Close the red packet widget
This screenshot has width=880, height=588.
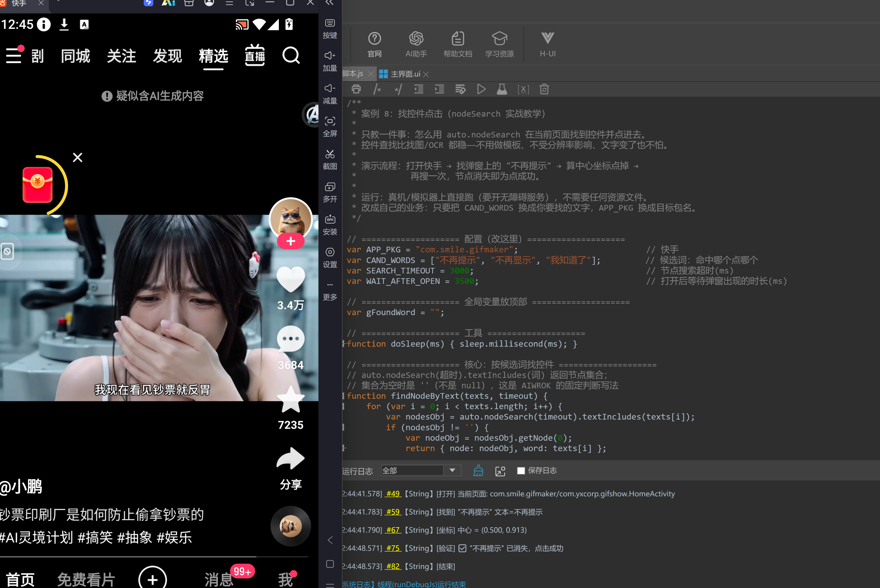point(78,157)
